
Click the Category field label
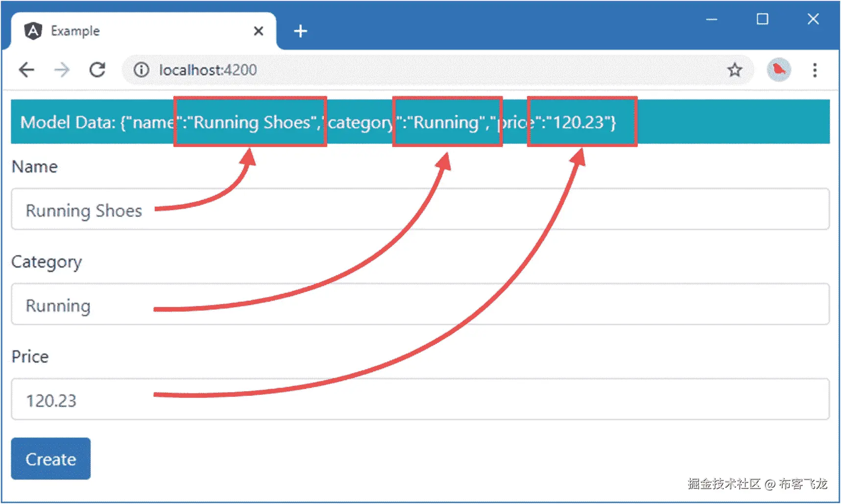(x=47, y=263)
